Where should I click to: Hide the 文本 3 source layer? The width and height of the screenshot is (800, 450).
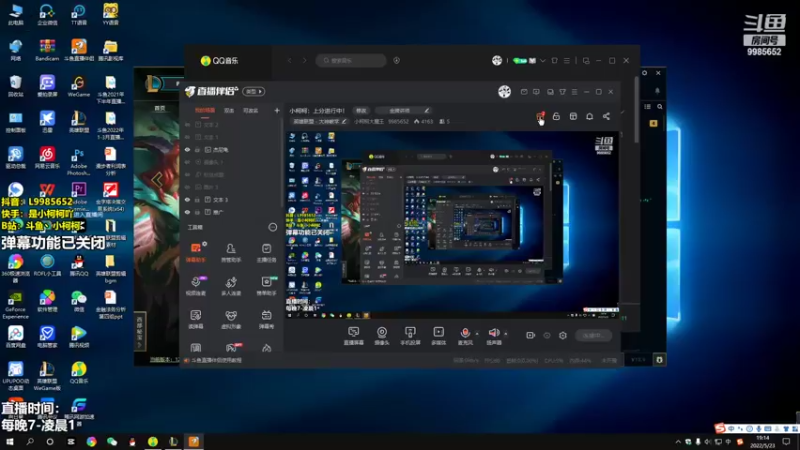(x=187, y=199)
